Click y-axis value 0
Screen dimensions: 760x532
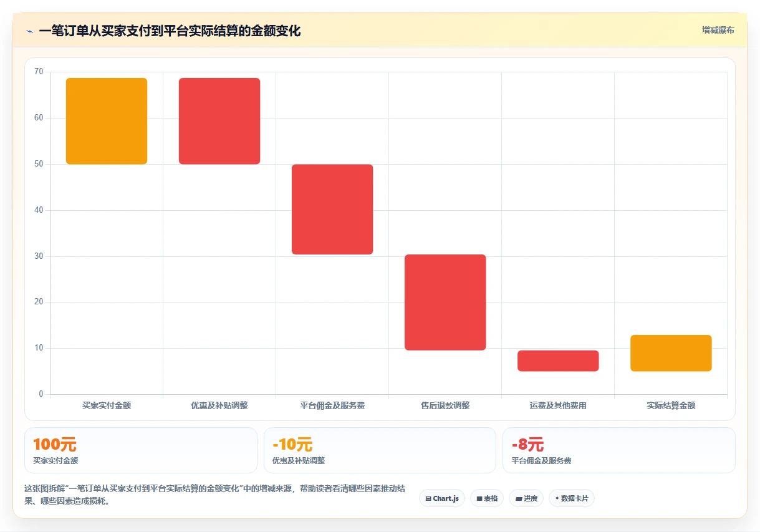tap(41, 394)
